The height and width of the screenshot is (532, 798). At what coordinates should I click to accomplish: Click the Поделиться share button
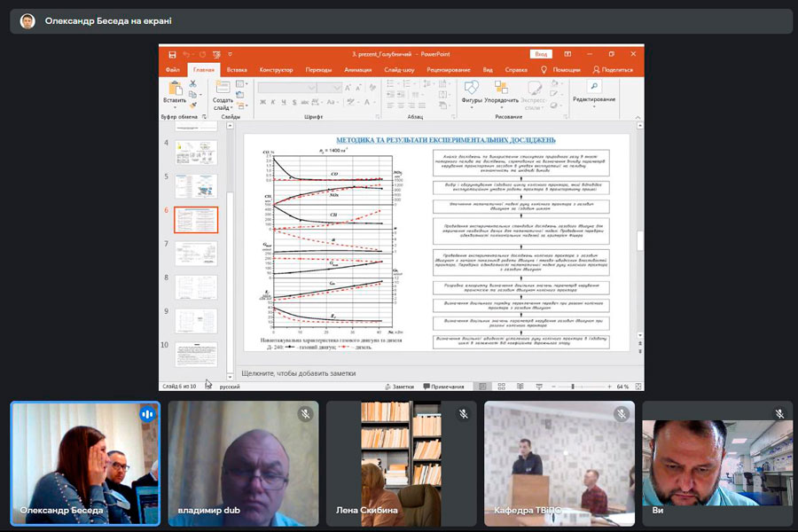(x=613, y=70)
